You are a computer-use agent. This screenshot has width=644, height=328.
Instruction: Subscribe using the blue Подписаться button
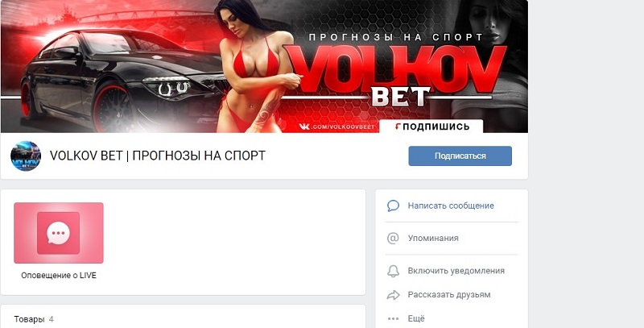460,156
